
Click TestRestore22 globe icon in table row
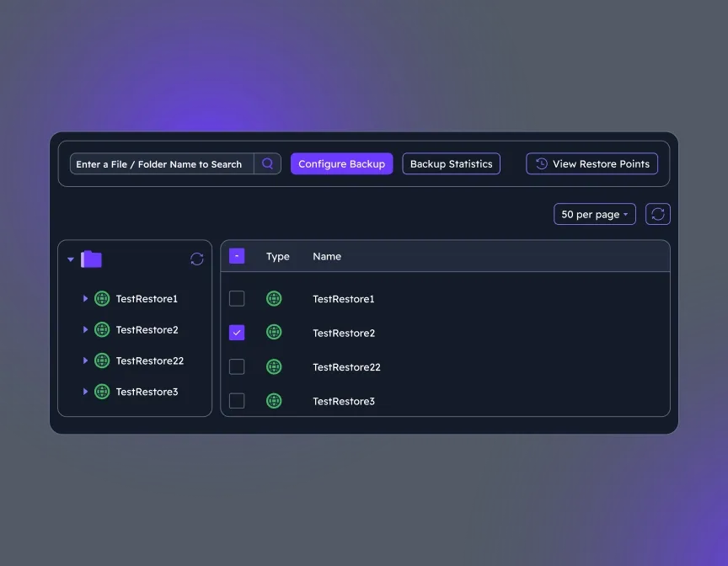(x=274, y=367)
